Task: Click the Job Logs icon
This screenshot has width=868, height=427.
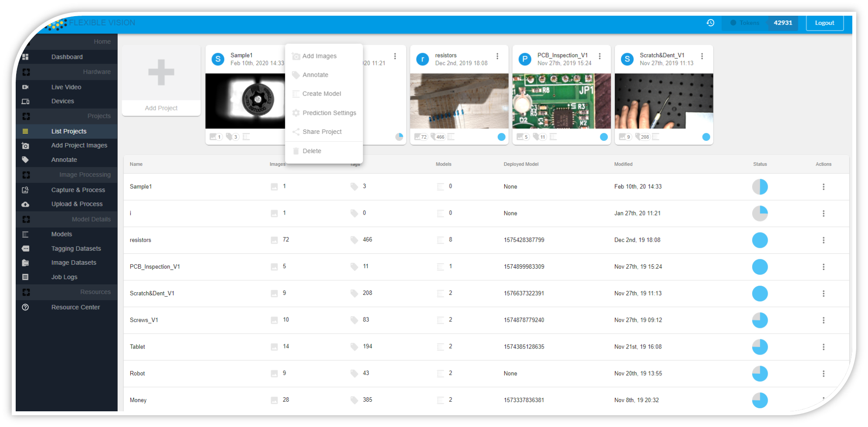Action: (25, 277)
